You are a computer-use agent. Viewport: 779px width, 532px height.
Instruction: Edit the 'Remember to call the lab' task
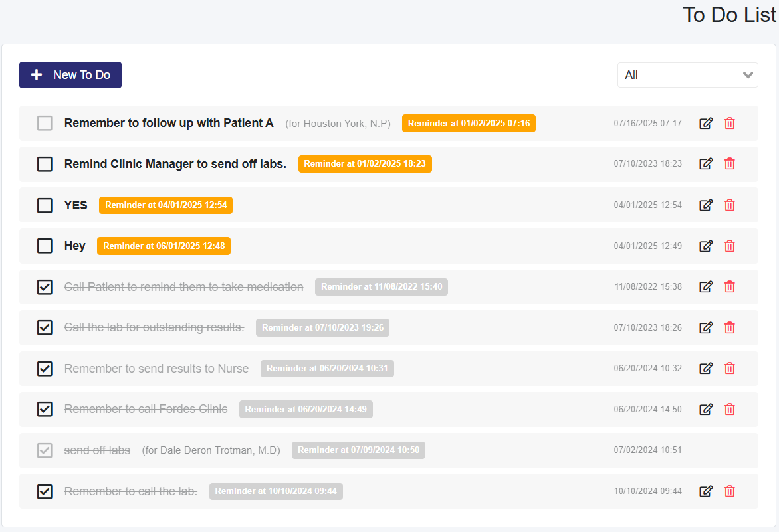click(706, 491)
